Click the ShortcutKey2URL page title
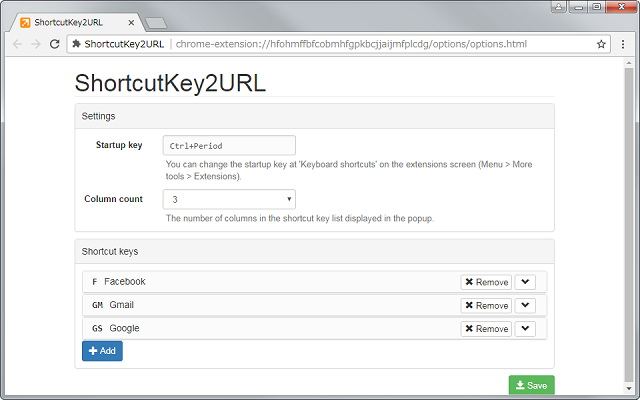The height and width of the screenshot is (400, 640). point(170,83)
